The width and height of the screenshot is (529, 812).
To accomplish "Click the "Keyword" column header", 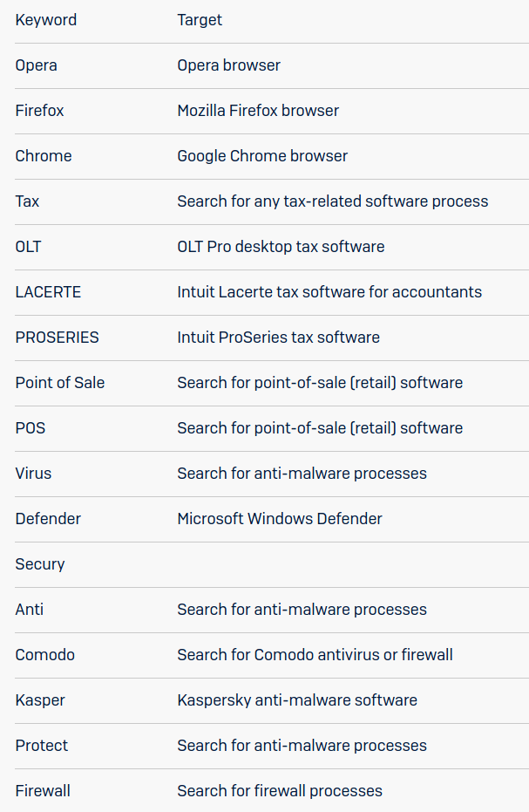I will [x=46, y=20].
